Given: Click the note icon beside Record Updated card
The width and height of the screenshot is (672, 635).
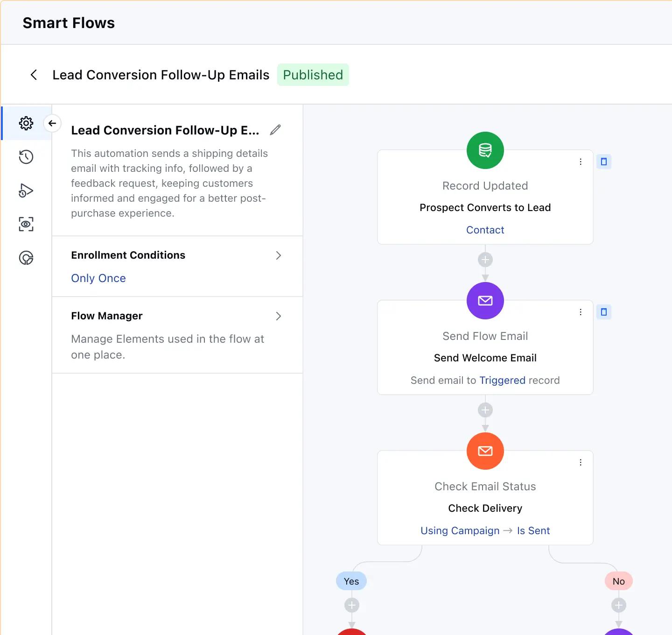Looking at the screenshot, I should coord(604,162).
